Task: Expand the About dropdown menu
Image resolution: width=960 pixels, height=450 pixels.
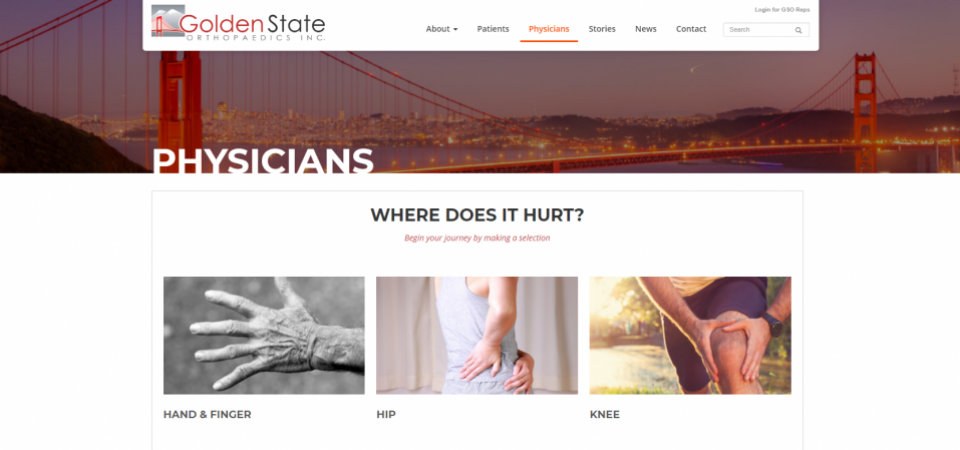Action: click(441, 29)
